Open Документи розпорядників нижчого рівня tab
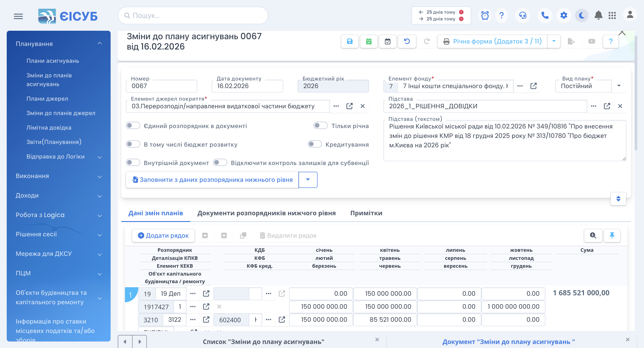Image resolution: width=644 pixels, height=348 pixels. click(x=266, y=213)
